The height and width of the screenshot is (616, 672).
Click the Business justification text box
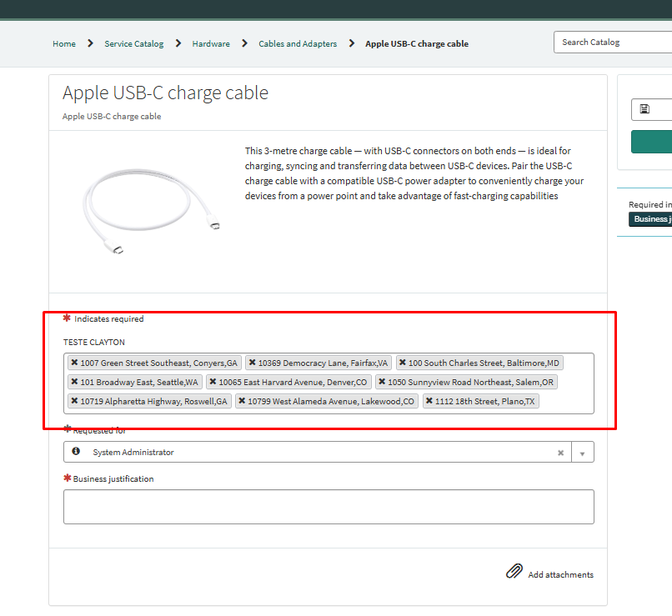pyautogui.click(x=328, y=507)
